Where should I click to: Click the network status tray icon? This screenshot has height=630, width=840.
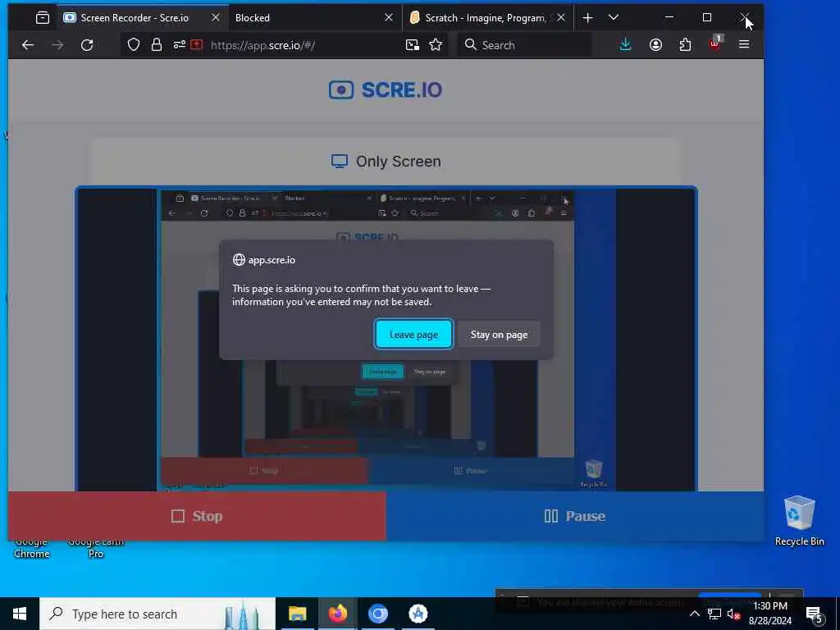coord(714,614)
